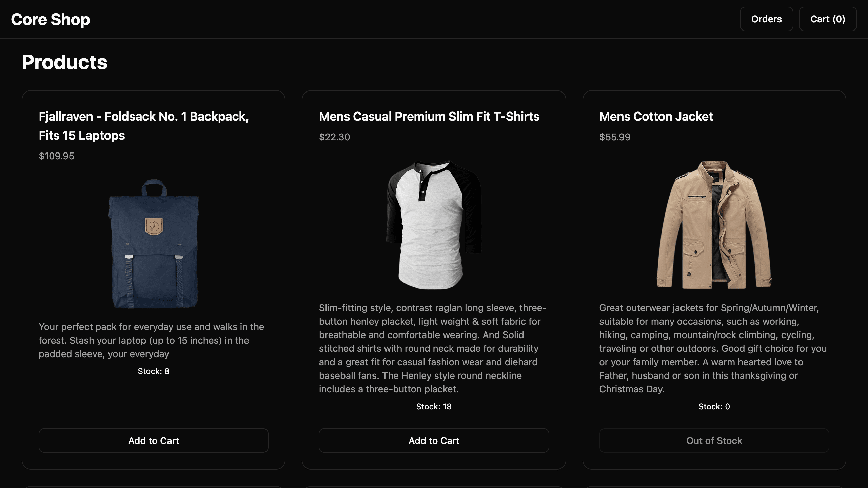Open the Cart (0) page
Image resolution: width=868 pixels, height=488 pixels.
pyautogui.click(x=828, y=19)
